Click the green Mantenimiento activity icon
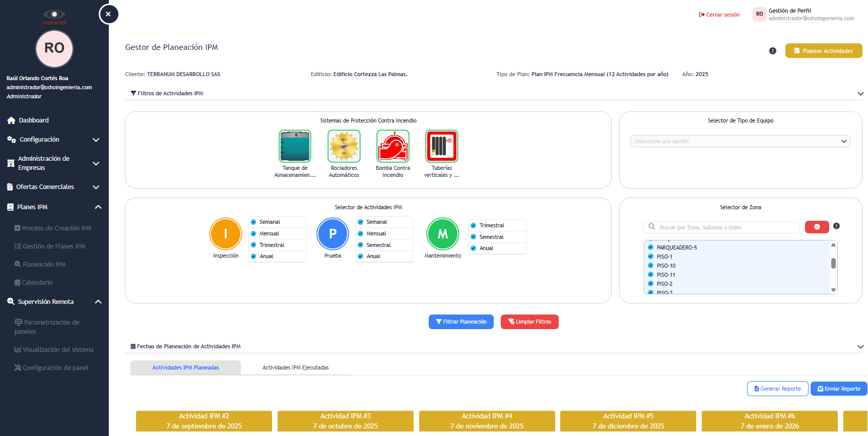Image resolution: width=868 pixels, height=436 pixels. click(442, 234)
